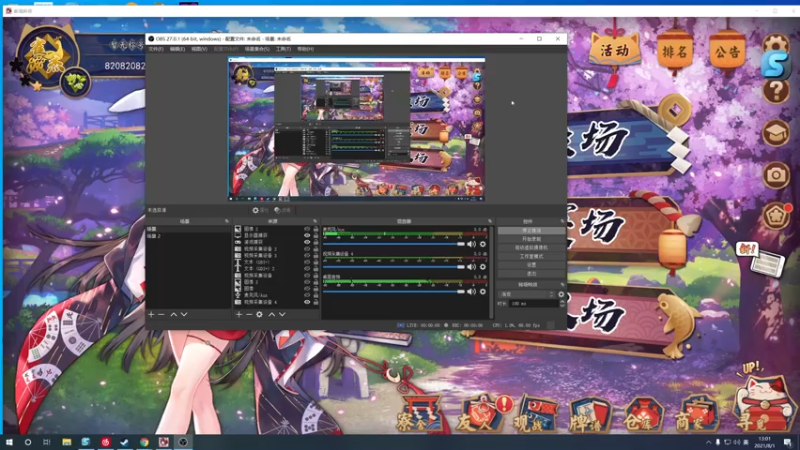This screenshot has height=450, width=800.
Task: Increase transition duration with up stepper arrow
Action: click(562, 301)
